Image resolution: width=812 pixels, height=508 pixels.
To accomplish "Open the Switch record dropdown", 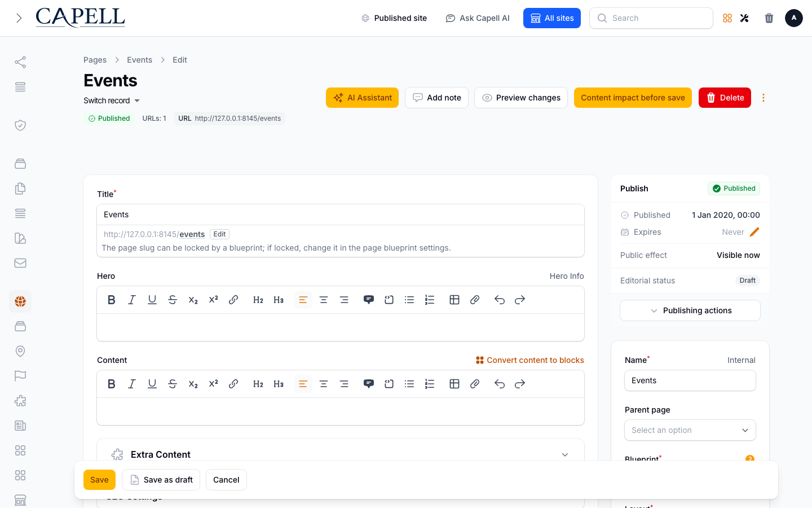I will tap(112, 100).
